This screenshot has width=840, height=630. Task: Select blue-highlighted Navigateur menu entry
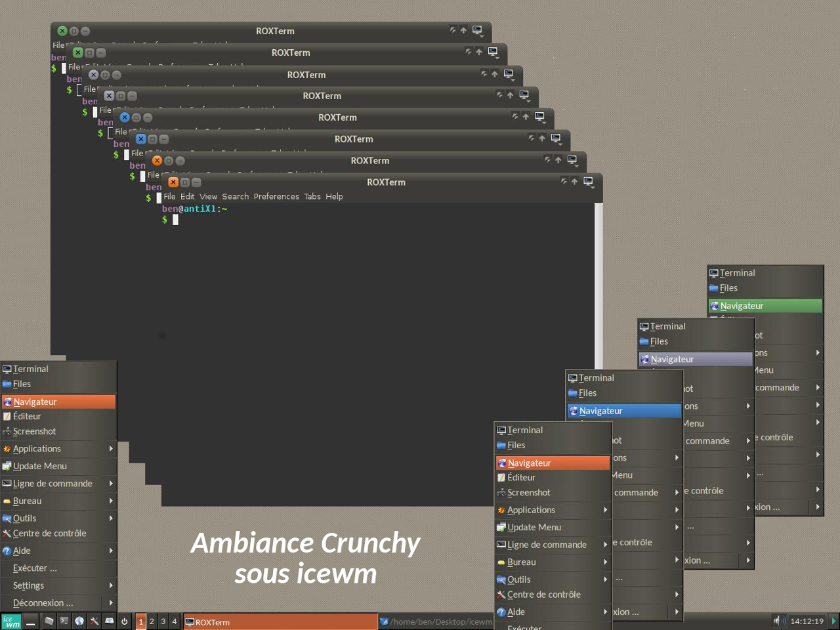[x=624, y=411]
